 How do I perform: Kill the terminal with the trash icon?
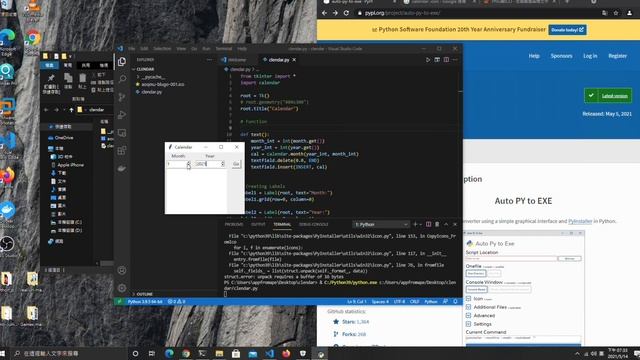pos(437,224)
